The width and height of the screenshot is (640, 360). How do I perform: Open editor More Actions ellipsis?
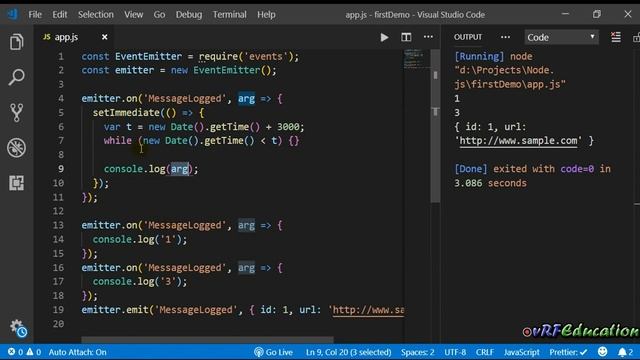pyautogui.click(x=428, y=37)
